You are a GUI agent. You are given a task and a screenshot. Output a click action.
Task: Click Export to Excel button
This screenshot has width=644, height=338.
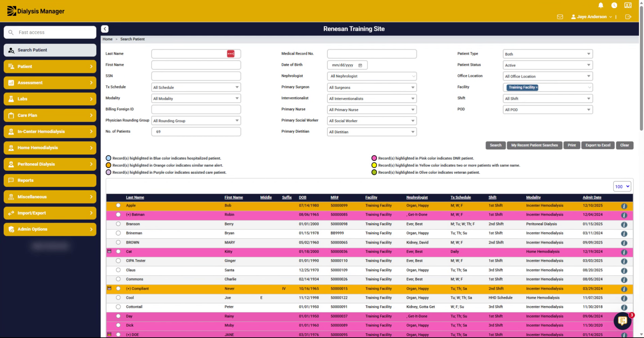[x=598, y=145]
